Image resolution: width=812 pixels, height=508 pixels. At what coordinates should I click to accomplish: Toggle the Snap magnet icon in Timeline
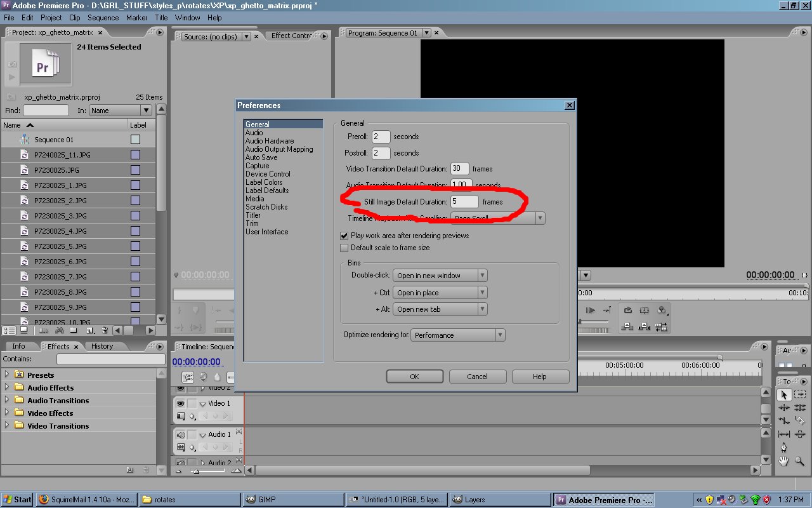[x=188, y=377]
